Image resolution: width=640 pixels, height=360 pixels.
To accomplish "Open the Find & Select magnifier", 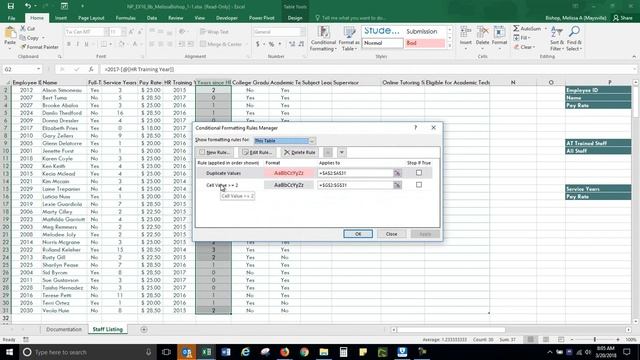I will [574, 39].
